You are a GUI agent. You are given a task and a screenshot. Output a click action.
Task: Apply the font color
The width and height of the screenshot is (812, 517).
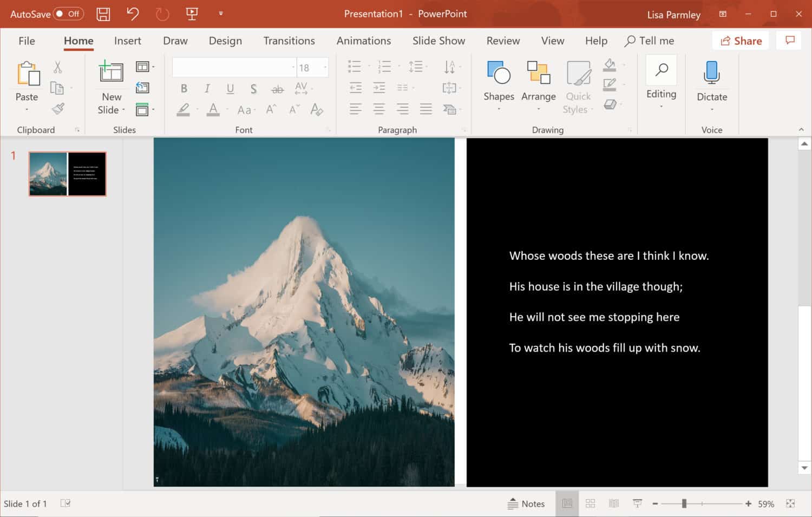point(213,109)
